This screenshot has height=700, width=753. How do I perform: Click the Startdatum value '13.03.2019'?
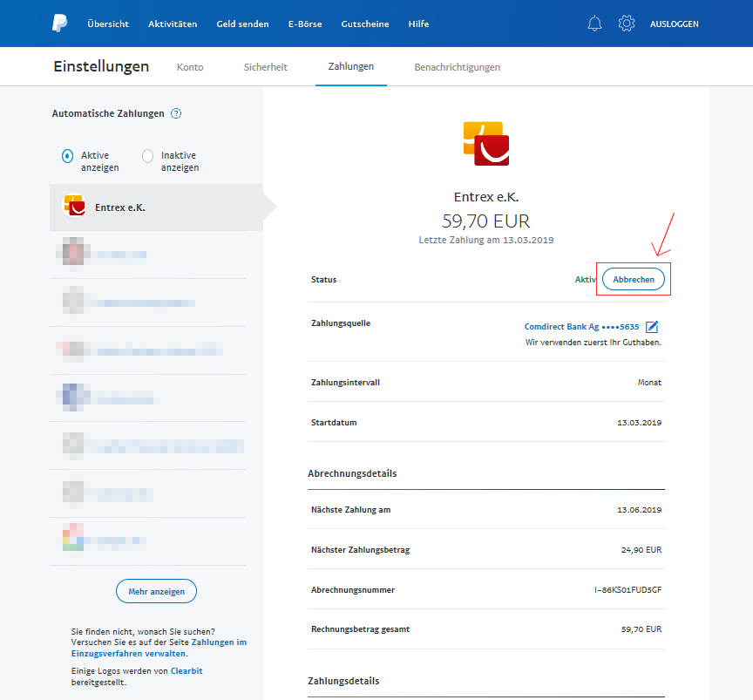tap(639, 423)
